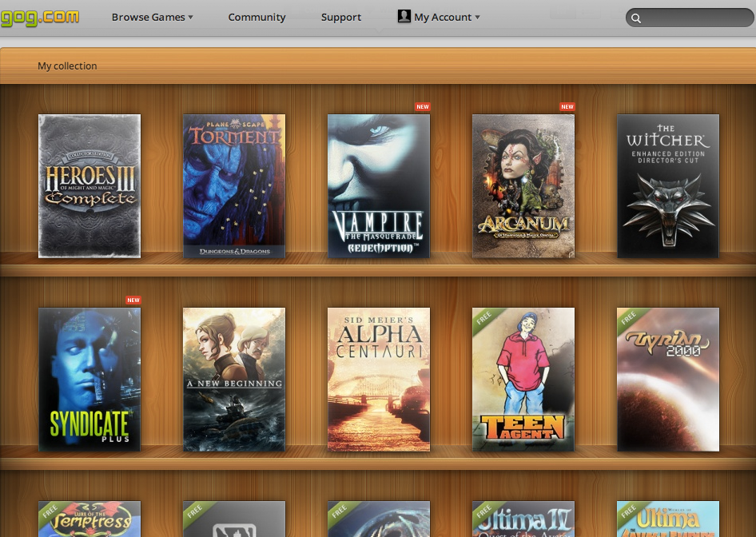Click the NEW badge above Vampire cover
The width and height of the screenshot is (756, 537).
[423, 106]
